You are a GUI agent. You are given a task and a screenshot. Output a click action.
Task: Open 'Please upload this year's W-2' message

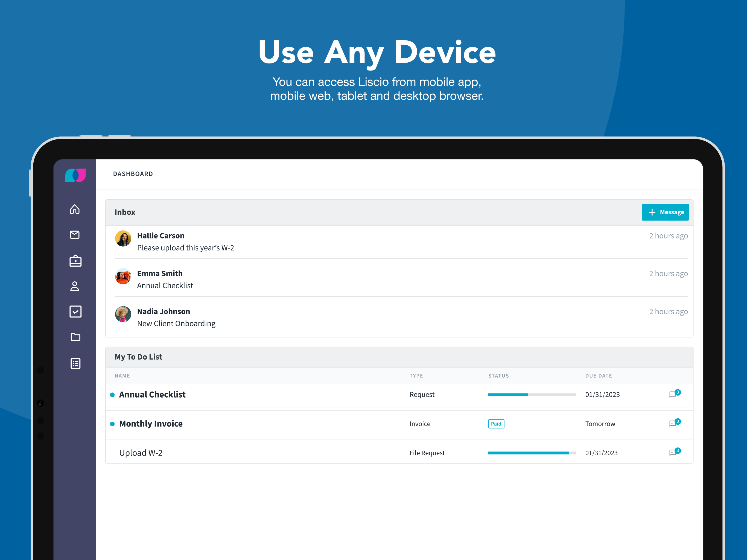[x=185, y=248]
